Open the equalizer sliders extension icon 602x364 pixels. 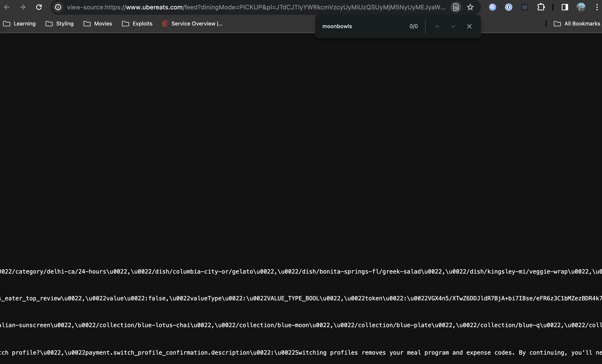click(x=525, y=7)
